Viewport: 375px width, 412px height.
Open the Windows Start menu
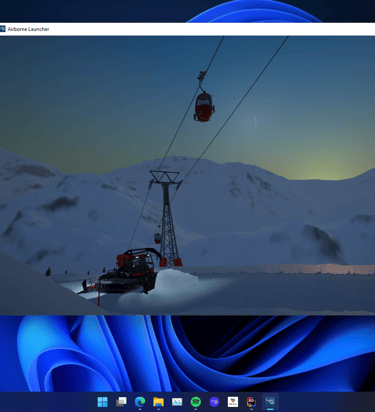[102, 402]
